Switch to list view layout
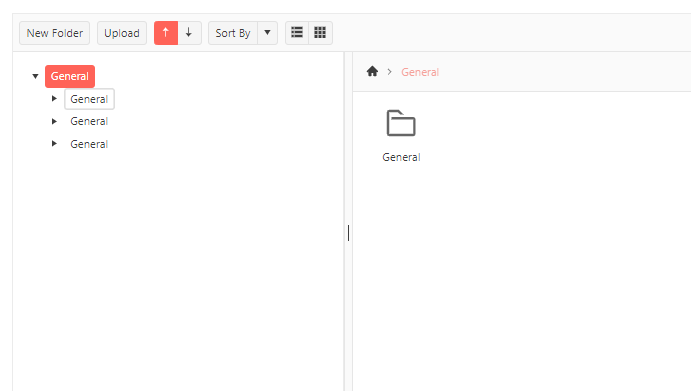The image size is (691, 391). [297, 33]
